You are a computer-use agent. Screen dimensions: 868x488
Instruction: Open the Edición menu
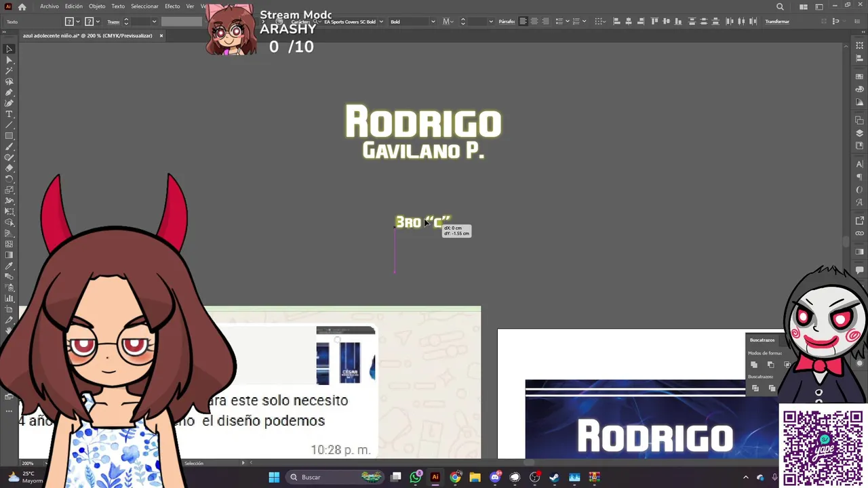74,7
